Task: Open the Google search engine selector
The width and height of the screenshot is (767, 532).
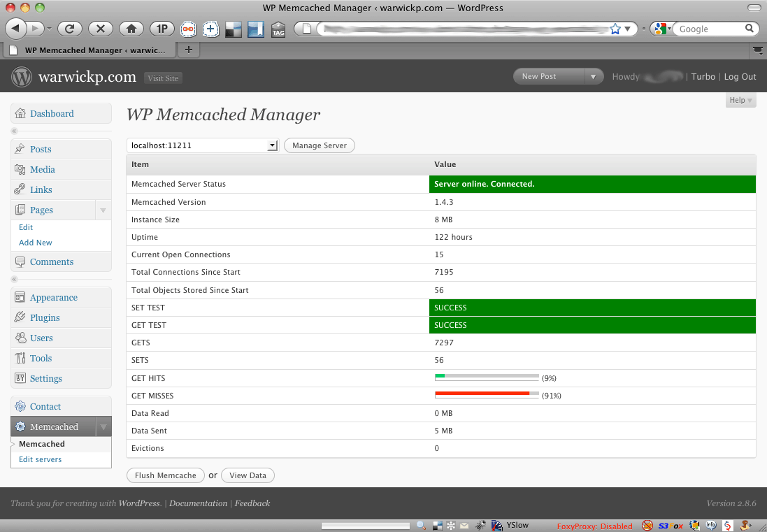Action: click(663, 29)
